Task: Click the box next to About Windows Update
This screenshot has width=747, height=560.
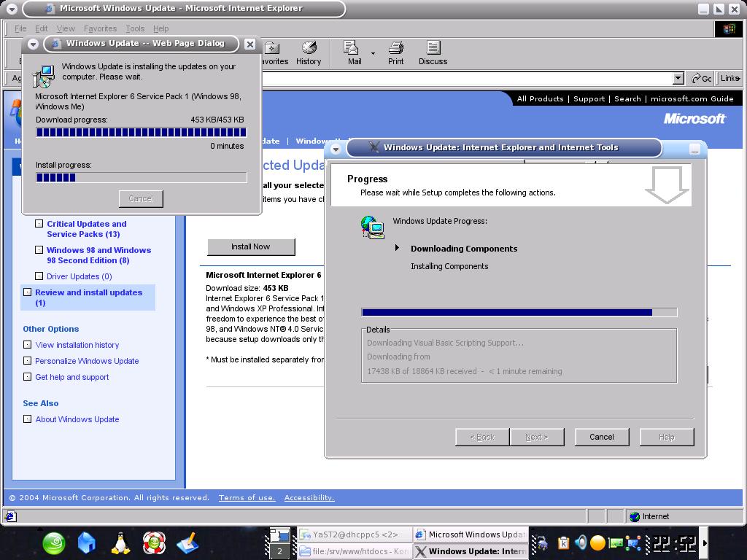Action: pyautogui.click(x=28, y=419)
